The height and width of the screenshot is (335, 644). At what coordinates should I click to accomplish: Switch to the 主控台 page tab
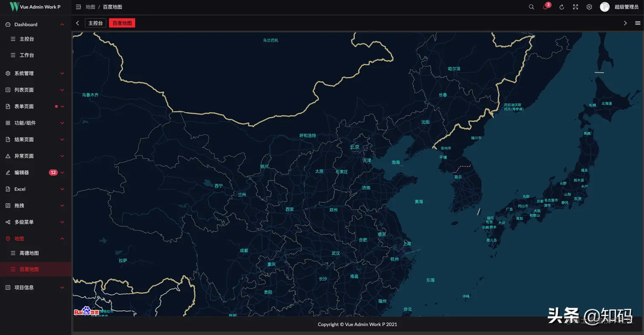(95, 23)
